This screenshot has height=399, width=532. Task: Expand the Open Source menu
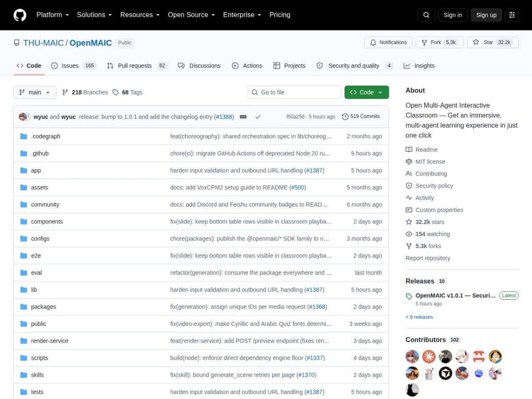point(191,15)
